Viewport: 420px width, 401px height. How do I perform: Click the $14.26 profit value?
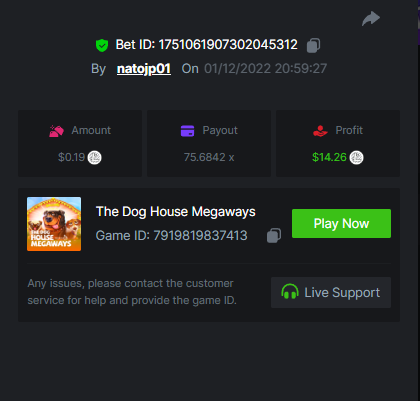click(x=329, y=157)
